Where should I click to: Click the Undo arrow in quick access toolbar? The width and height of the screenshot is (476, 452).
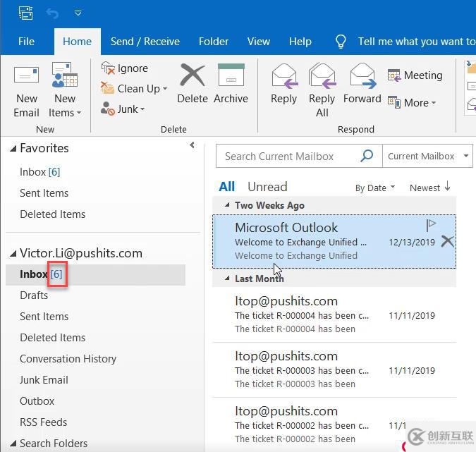(52, 13)
